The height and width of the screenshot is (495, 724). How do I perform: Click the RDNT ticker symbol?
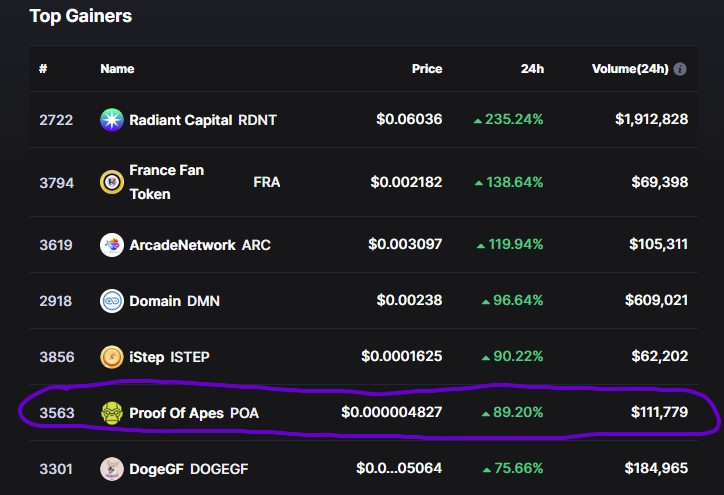click(x=257, y=120)
